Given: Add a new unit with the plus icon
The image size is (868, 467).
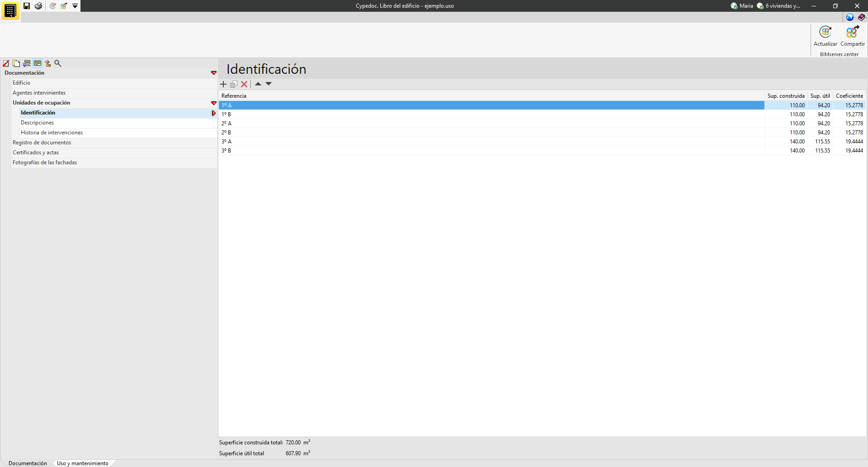Looking at the screenshot, I should coord(223,84).
